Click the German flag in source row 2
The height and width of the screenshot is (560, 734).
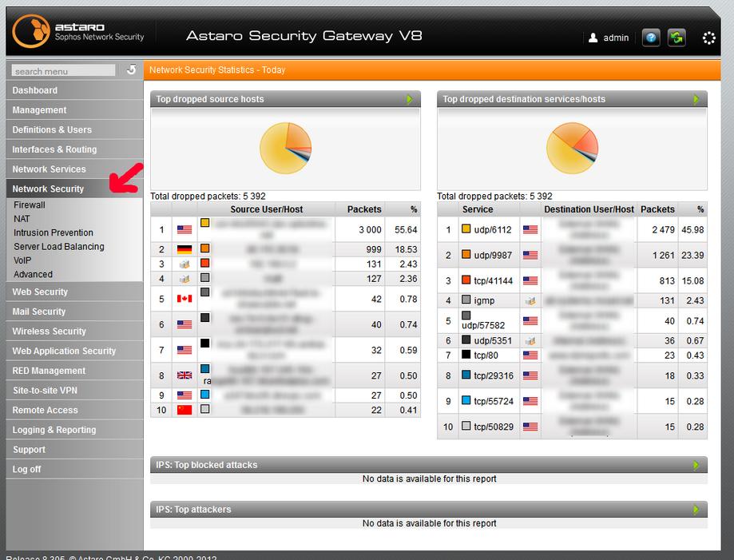184,249
